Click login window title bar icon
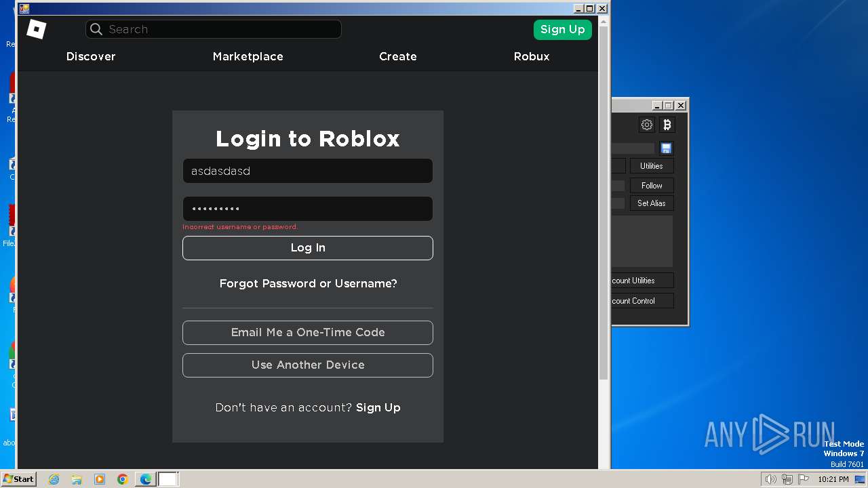Screen dimensions: 868x488 [x=24, y=9]
